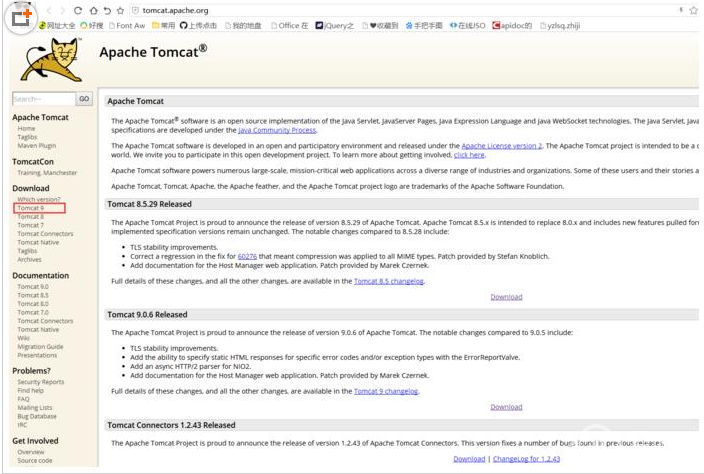Click Download under Tomcat 9.0.6 Released
The width and height of the screenshot is (704, 474).
pyautogui.click(x=506, y=407)
